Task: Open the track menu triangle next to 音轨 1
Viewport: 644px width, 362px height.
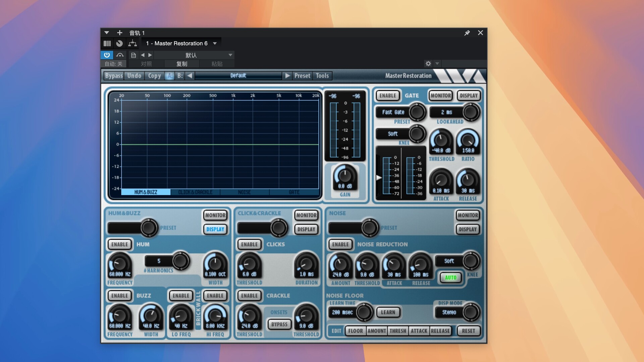Action: pos(107,33)
